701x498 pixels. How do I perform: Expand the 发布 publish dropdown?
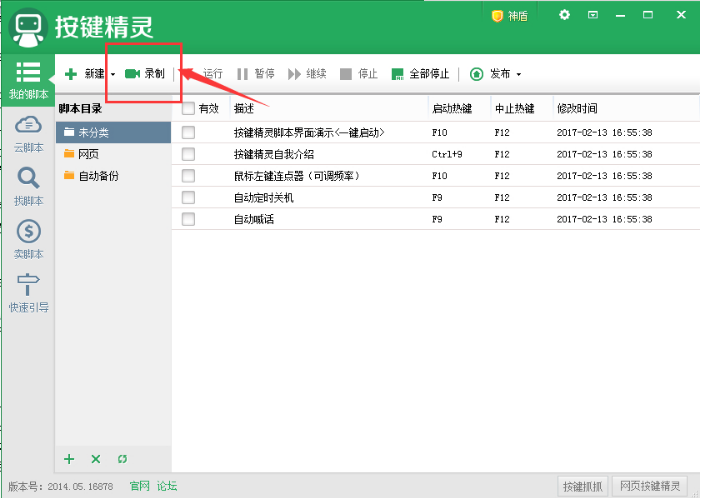[518, 74]
